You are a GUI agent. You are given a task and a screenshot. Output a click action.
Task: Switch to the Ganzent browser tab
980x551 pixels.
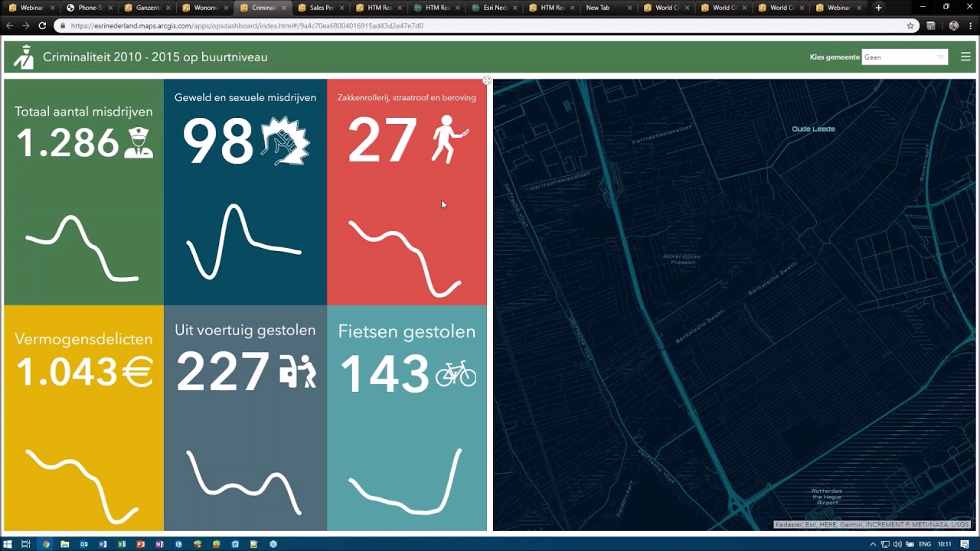coord(149,8)
